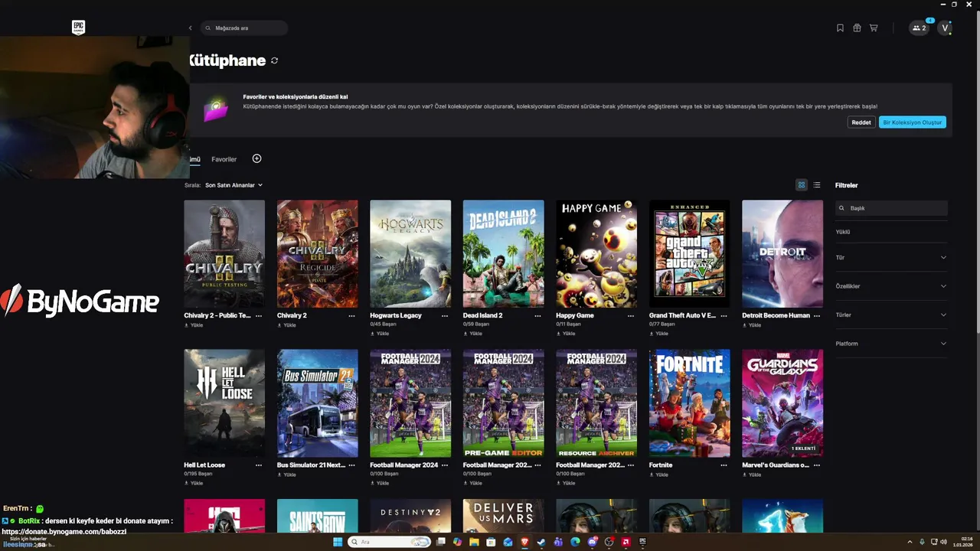Open options menu for Hell Let Loose

(259, 465)
